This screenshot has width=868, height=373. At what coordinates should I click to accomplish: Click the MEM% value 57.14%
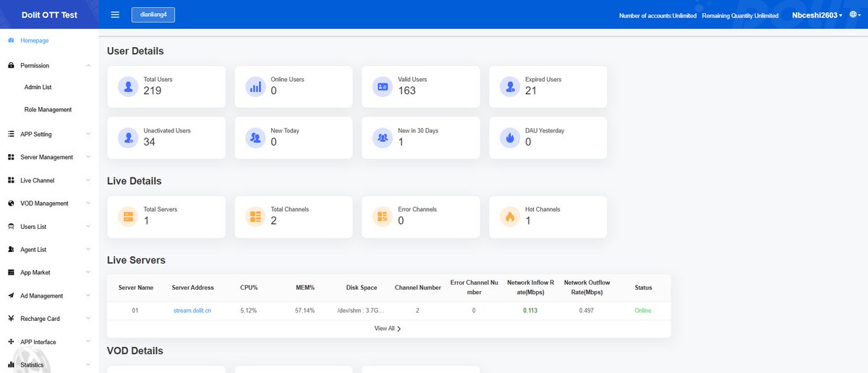click(305, 311)
